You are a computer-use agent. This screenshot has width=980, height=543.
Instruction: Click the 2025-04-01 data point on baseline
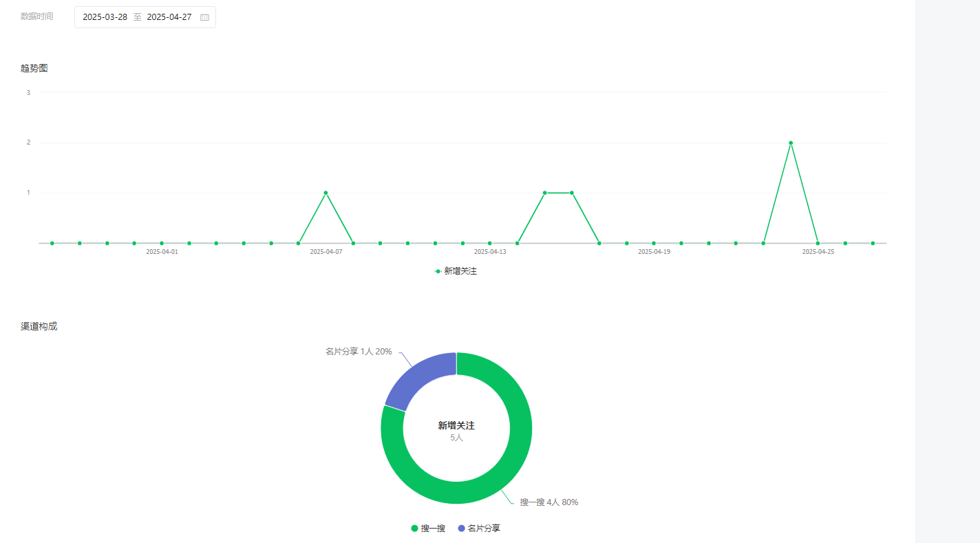[162, 243]
